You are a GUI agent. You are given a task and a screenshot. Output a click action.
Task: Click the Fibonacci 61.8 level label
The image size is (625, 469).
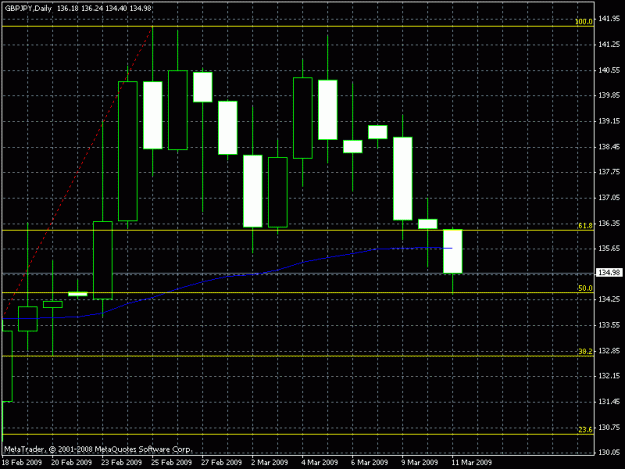coord(586,226)
